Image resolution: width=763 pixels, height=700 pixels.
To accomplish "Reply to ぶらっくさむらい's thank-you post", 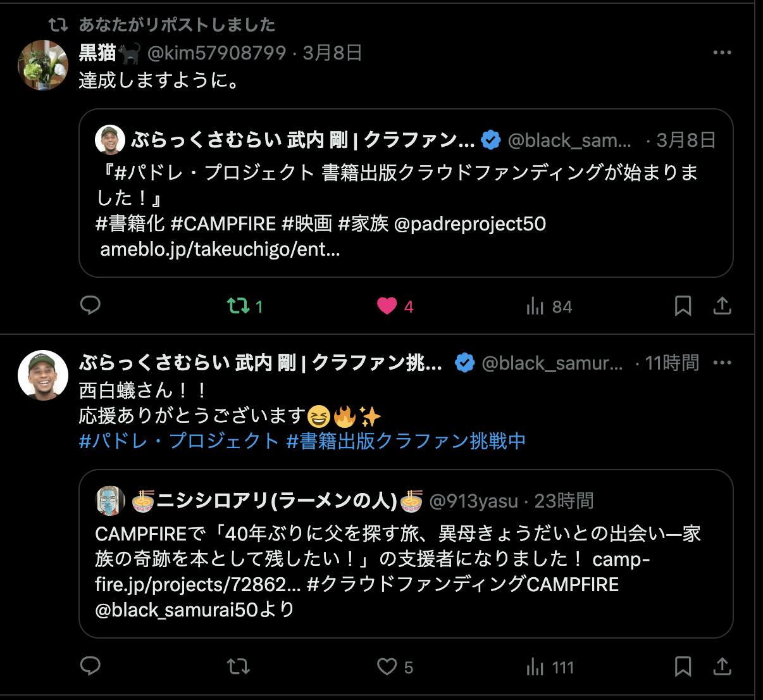I will pos(90,666).
